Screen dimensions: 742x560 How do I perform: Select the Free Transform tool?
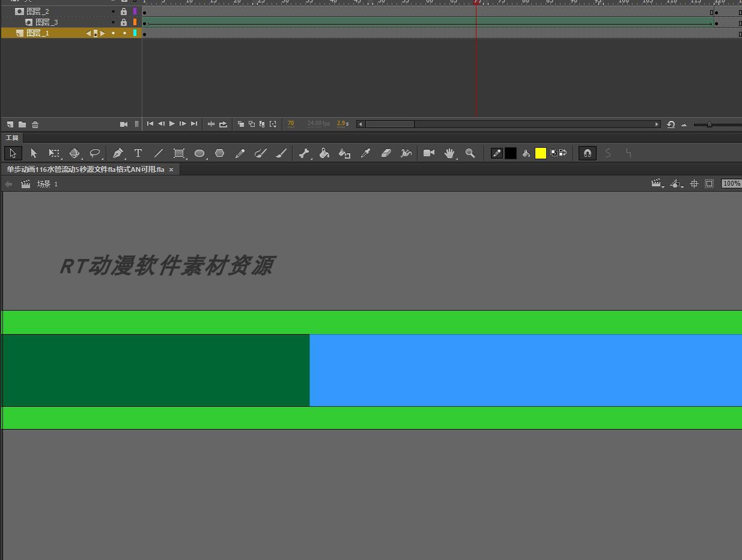pos(54,153)
